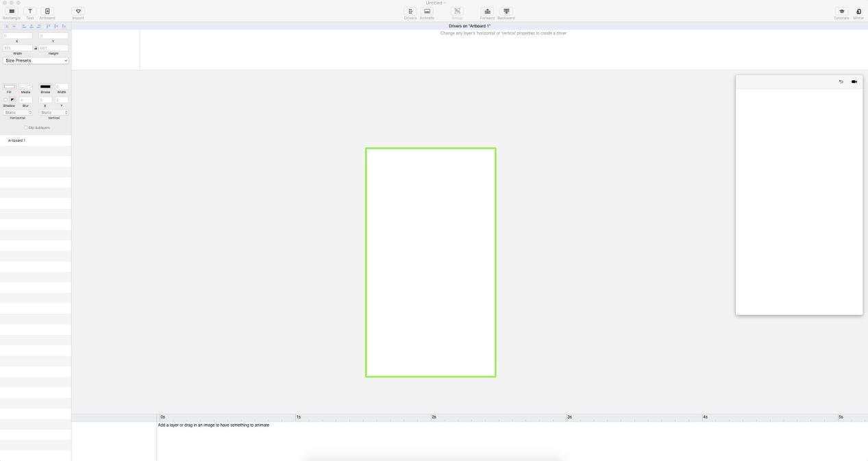The height and width of the screenshot is (461, 868).
Task: Enable the Clip Sublayers checkbox
Action: click(x=26, y=127)
